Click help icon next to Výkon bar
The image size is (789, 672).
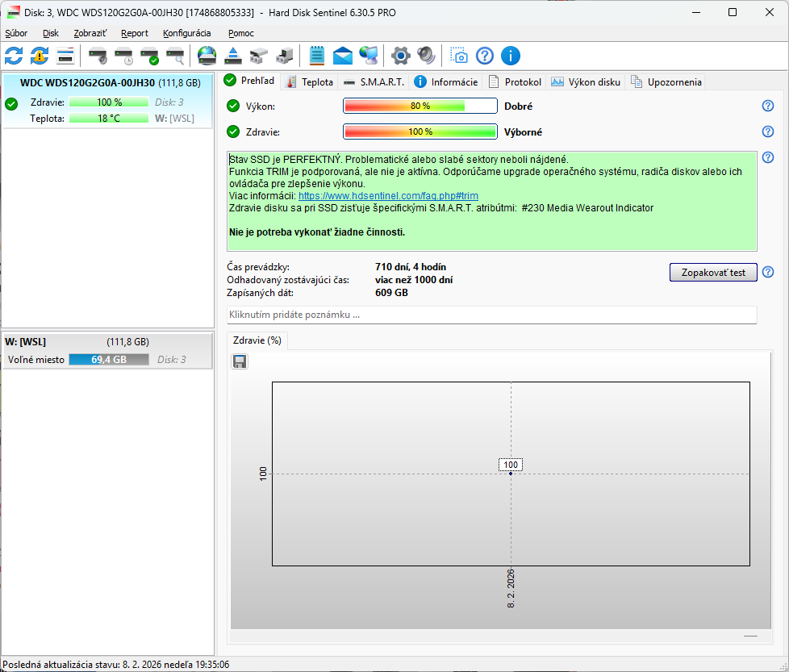point(768,106)
